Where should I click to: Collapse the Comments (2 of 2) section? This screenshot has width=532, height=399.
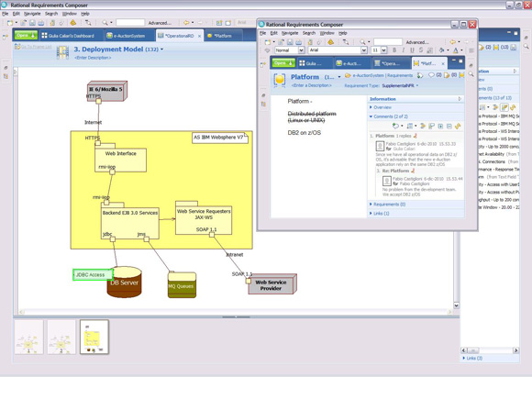point(371,116)
